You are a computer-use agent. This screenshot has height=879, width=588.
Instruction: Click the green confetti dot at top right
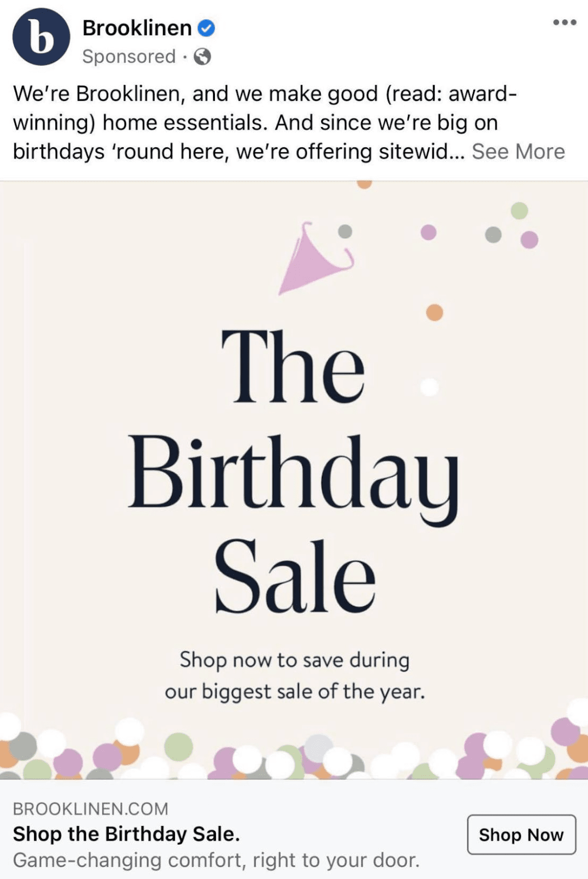tap(519, 211)
